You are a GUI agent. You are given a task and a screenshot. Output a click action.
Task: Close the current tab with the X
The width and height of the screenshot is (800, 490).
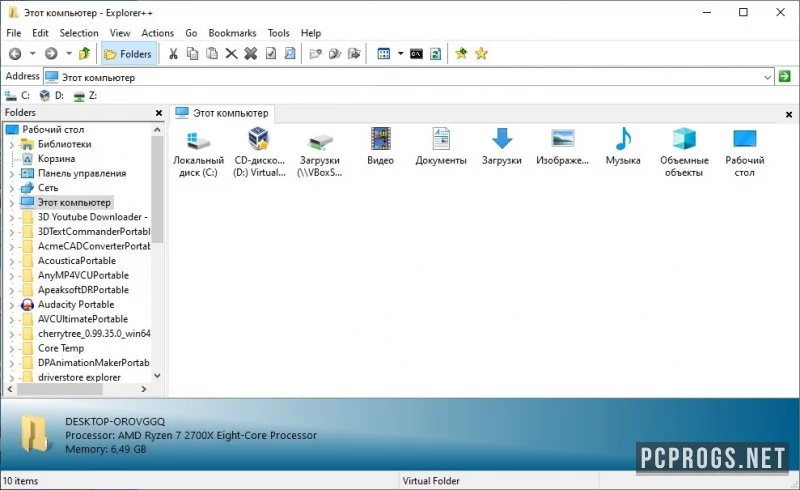point(789,114)
